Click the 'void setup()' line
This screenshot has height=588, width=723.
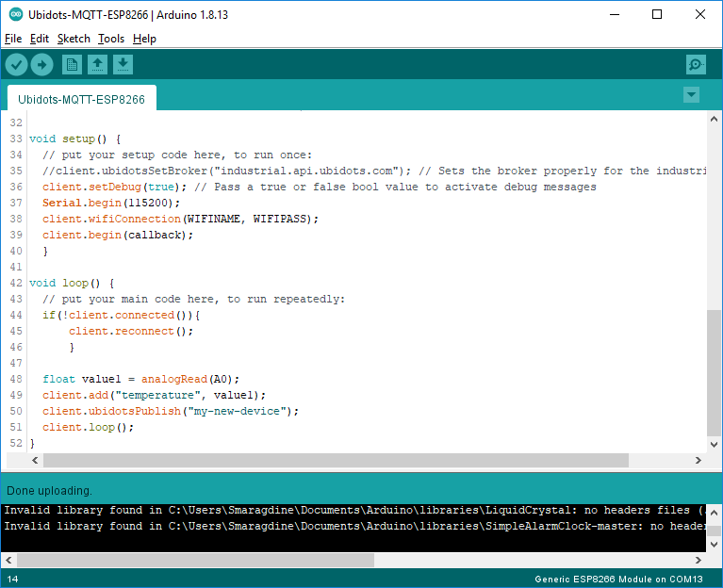[x=74, y=139]
